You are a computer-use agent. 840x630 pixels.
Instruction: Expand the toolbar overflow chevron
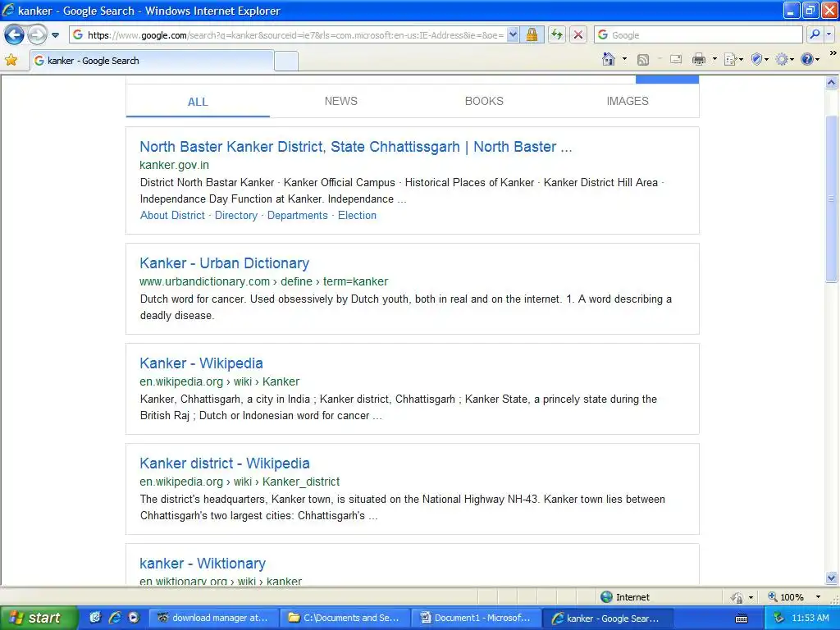(x=833, y=53)
